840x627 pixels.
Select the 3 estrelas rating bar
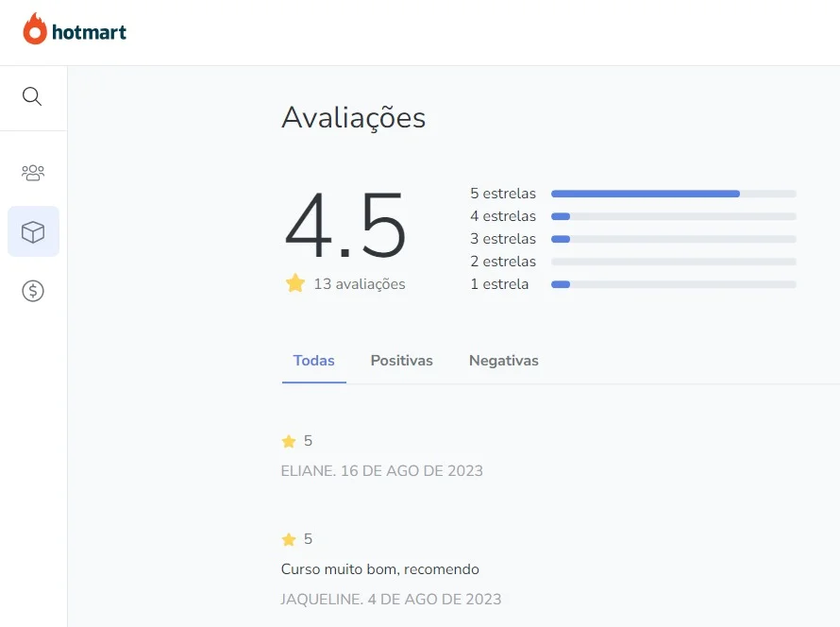point(673,239)
